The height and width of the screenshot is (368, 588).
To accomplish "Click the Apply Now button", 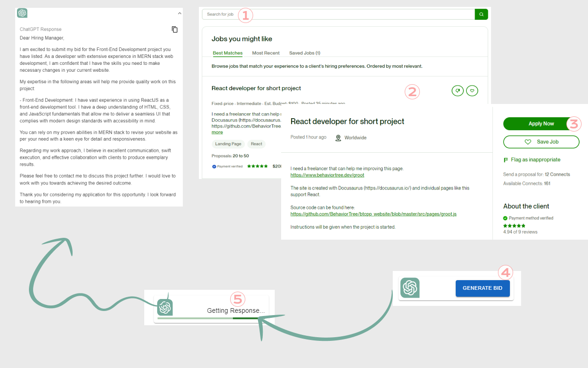I will (541, 124).
